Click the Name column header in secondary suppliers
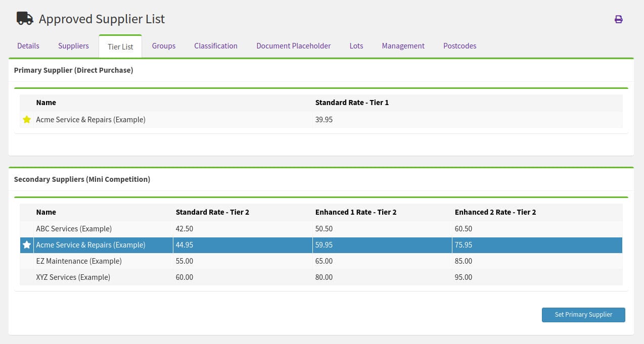Screen dimensions: 644x344 46,212
